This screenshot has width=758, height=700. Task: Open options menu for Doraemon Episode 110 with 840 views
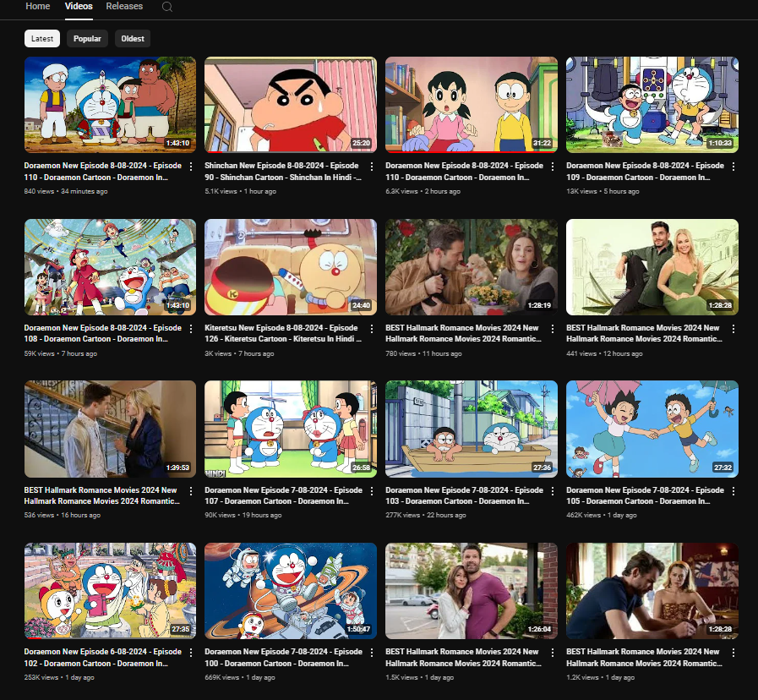(191, 167)
